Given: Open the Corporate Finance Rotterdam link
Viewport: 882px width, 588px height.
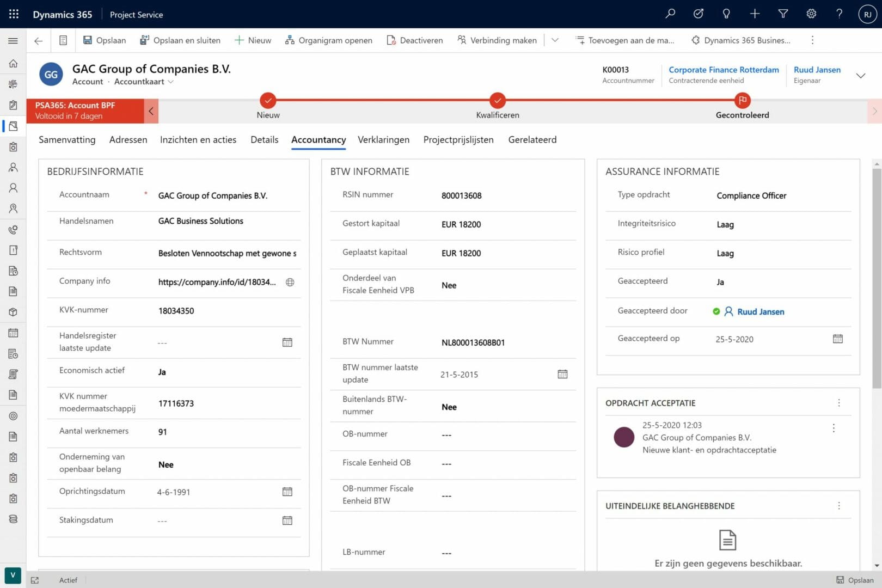Looking at the screenshot, I should pos(724,70).
